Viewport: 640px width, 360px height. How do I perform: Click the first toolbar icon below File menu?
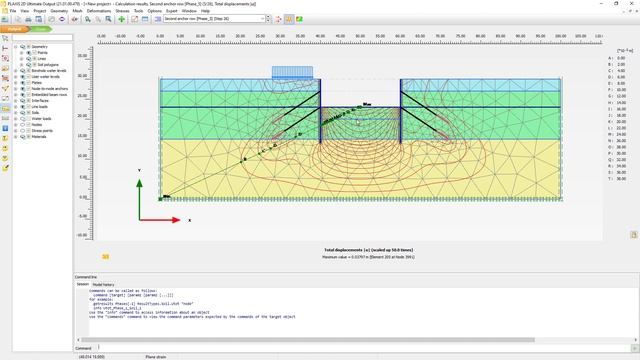[x=5, y=19]
